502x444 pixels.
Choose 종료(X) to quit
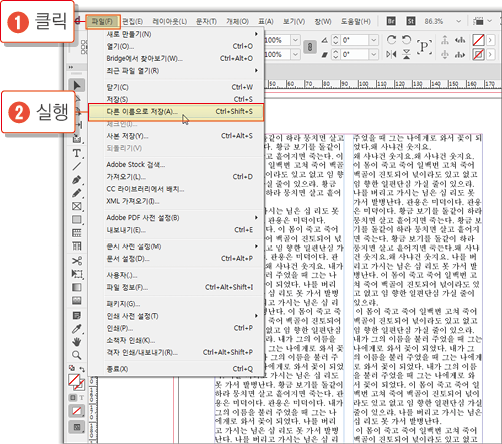(x=176, y=369)
